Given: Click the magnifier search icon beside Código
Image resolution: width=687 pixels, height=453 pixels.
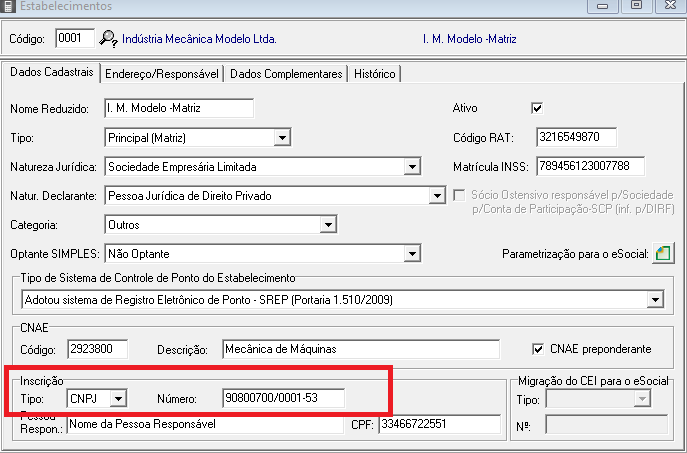Looking at the screenshot, I should [109, 40].
